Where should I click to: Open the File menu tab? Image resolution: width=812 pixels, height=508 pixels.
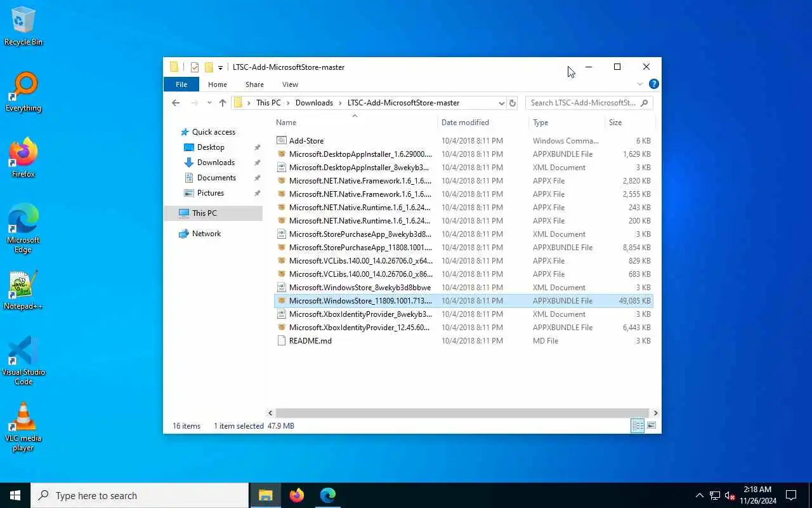coord(181,84)
